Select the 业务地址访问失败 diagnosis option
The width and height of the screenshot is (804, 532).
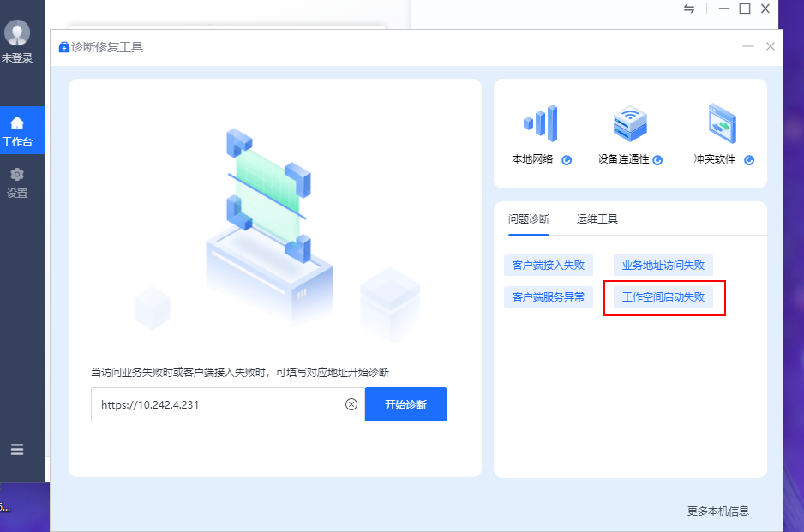pyautogui.click(x=663, y=266)
